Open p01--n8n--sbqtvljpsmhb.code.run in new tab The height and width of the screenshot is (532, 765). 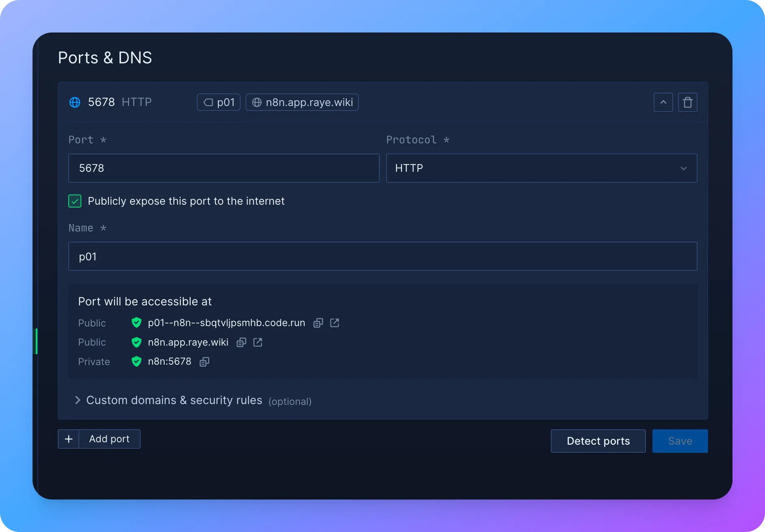pyautogui.click(x=335, y=323)
